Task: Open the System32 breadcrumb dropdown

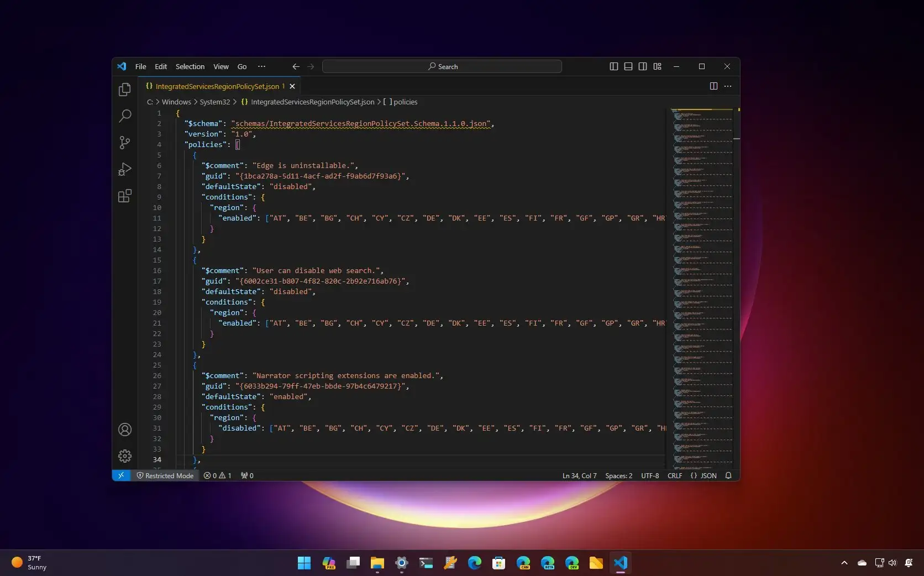Action: (214, 102)
